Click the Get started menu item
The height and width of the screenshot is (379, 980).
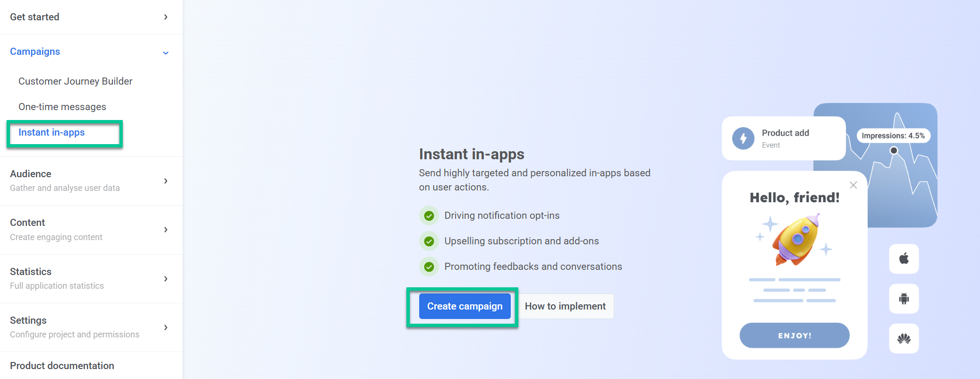[x=34, y=17]
